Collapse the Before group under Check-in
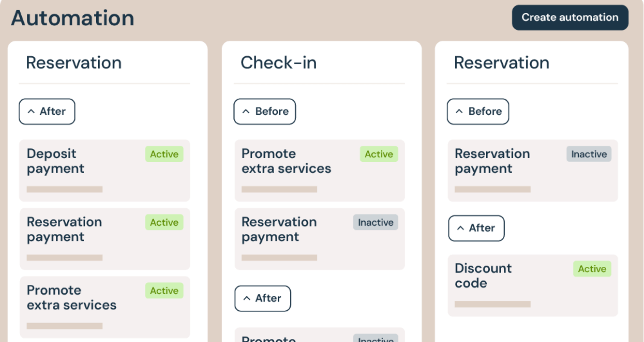This screenshot has width=644, height=342. pos(264,111)
